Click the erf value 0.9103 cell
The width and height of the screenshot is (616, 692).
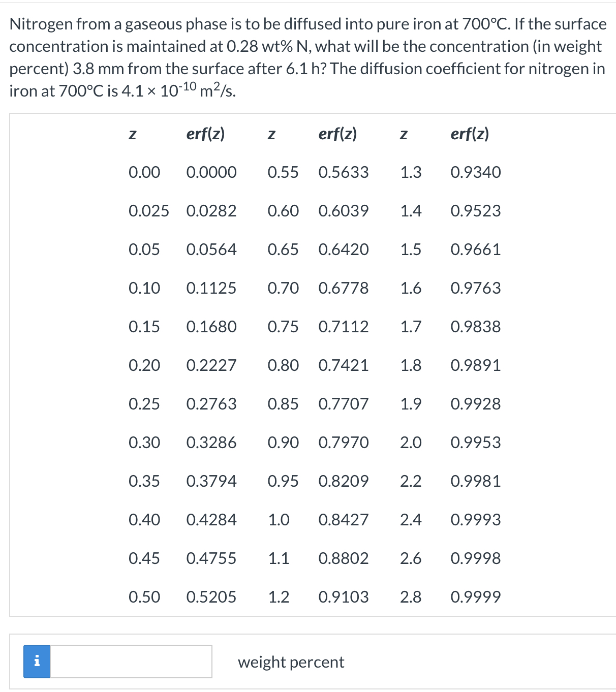pyautogui.click(x=344, y=597)
